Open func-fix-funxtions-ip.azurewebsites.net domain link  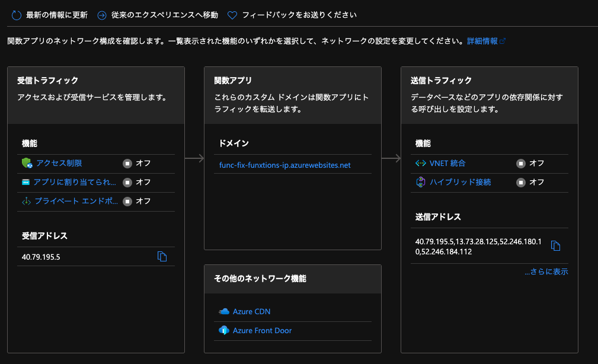click(x=285, y=165)
